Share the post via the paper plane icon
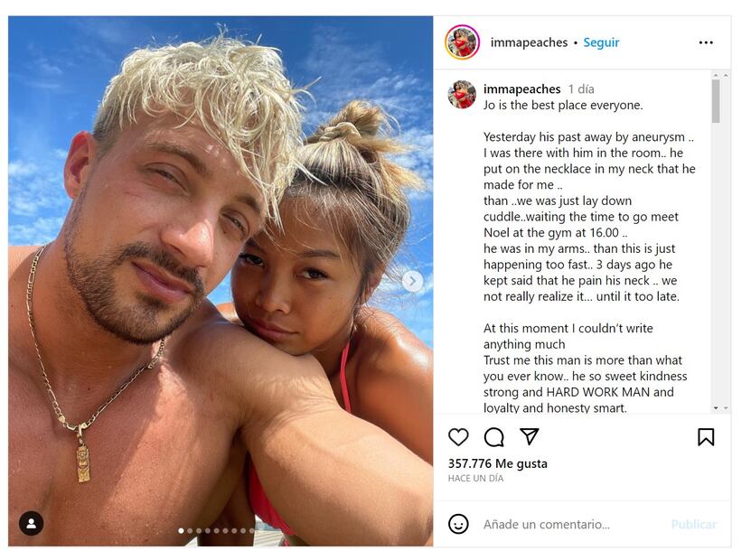Screen dimensions: 751x560 click(530, 436)
